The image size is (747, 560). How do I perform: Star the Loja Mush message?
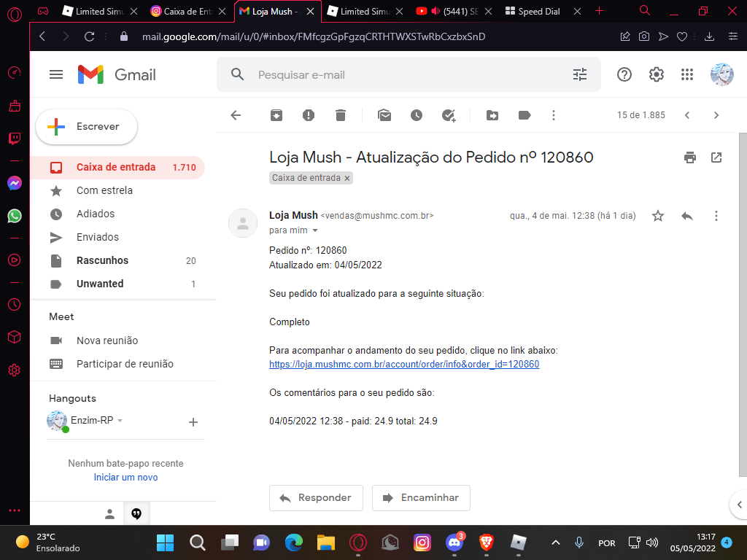(658, 216)
